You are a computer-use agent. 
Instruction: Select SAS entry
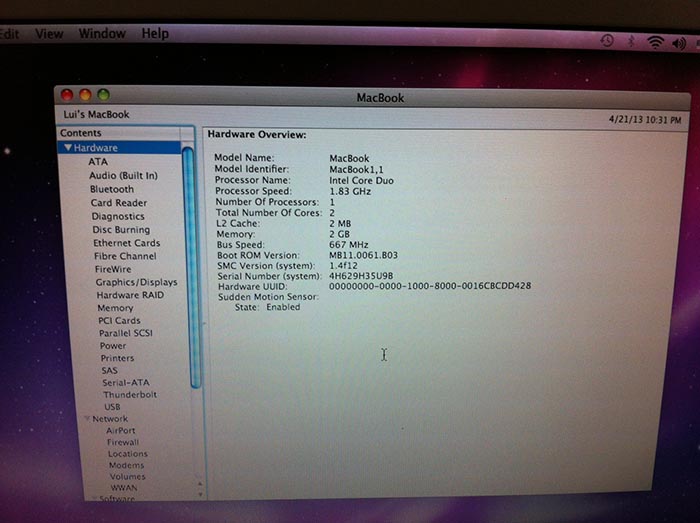tap(109, 370)
